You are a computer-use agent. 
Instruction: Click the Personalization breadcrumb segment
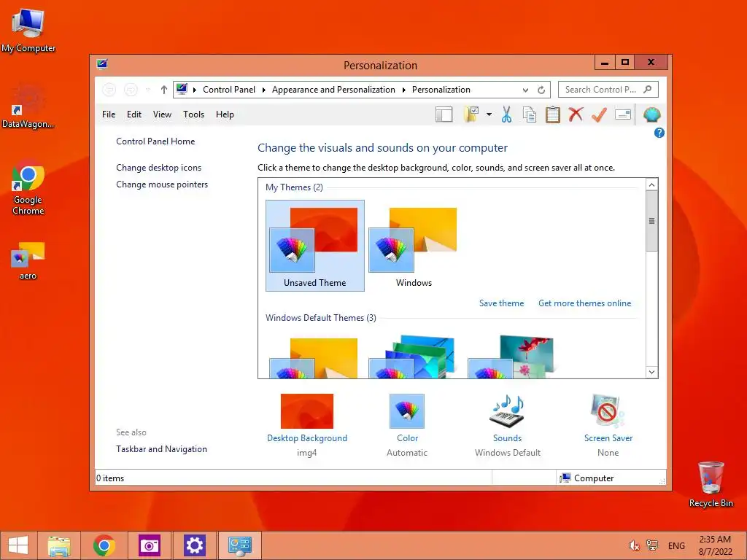point(441,90)
